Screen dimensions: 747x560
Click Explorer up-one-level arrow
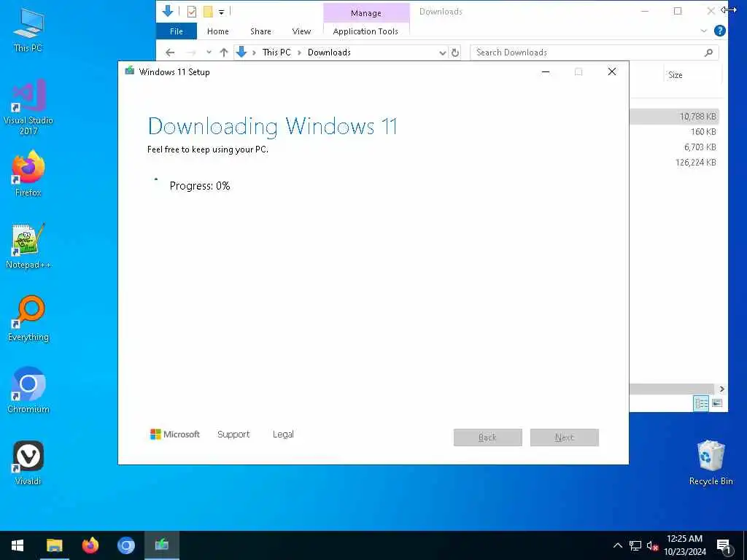pyautogui.click(x=224, y=52)
